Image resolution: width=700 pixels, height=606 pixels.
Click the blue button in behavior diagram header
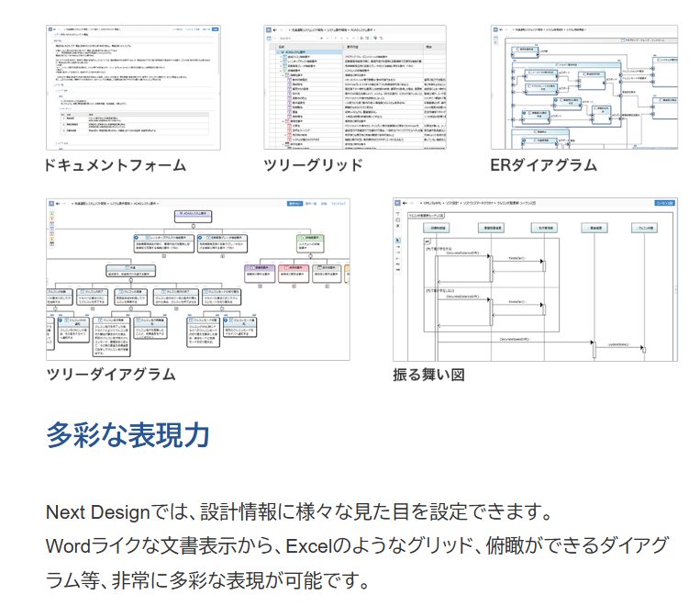(x=664, y=203)
